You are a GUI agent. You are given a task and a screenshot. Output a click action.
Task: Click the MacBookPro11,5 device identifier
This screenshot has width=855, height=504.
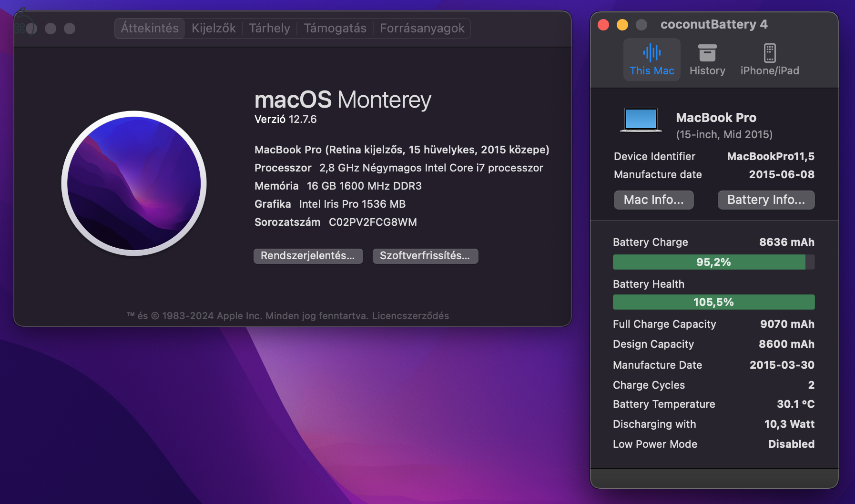(x=771, y=156)
